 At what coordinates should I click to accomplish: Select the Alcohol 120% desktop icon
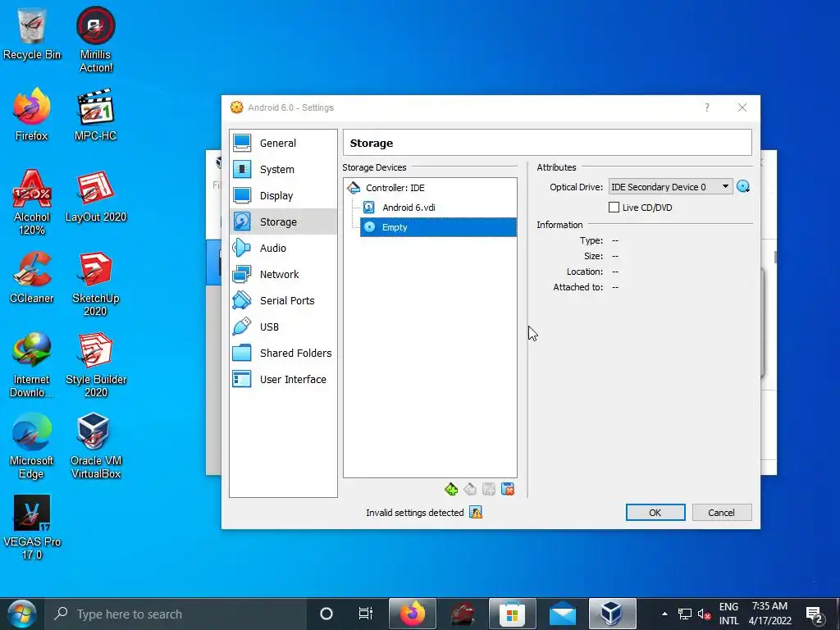[x=32, y=203]
